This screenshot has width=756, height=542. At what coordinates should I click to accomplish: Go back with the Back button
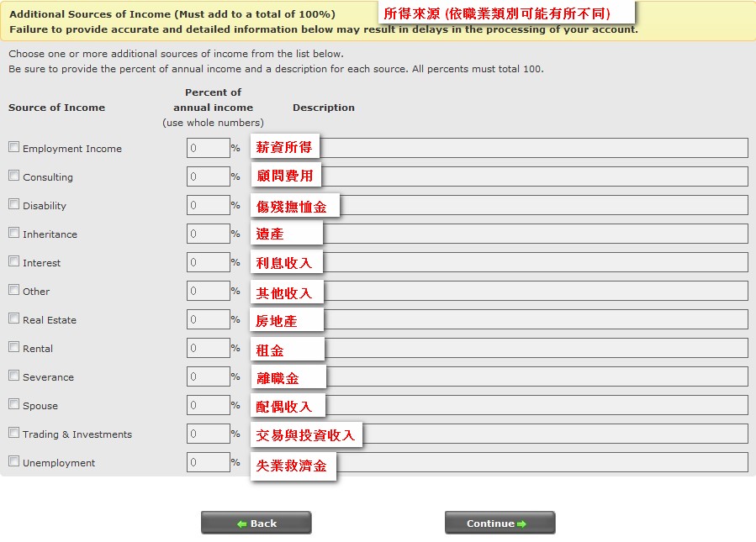click(256, 523)
